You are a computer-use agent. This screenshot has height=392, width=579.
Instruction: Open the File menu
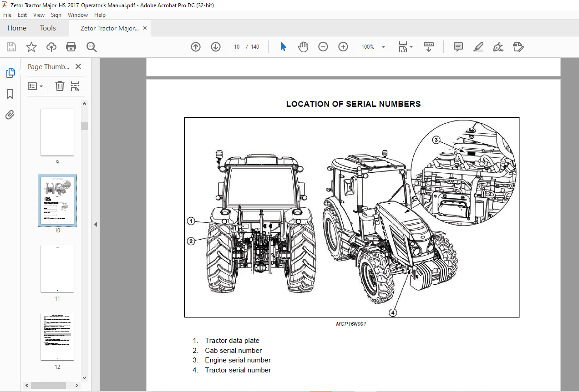(x=7, y=15)
